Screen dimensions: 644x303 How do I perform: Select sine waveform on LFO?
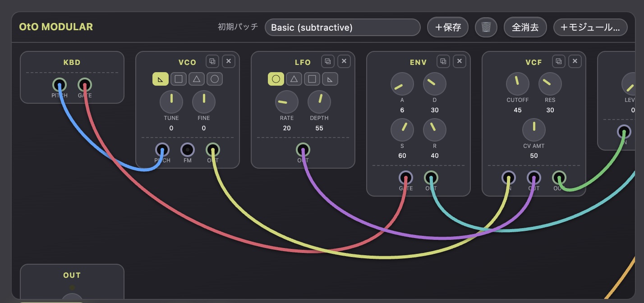(x=276, y=79)
